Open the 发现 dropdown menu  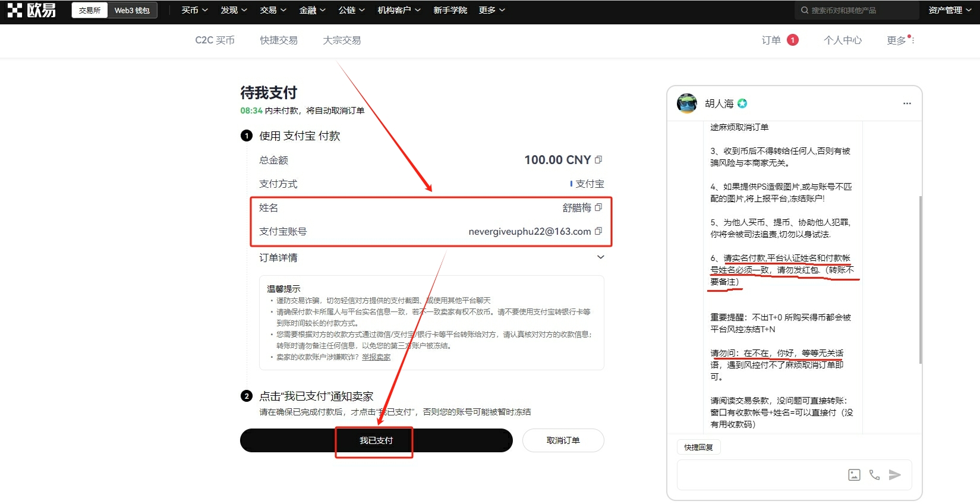[234, 10]
